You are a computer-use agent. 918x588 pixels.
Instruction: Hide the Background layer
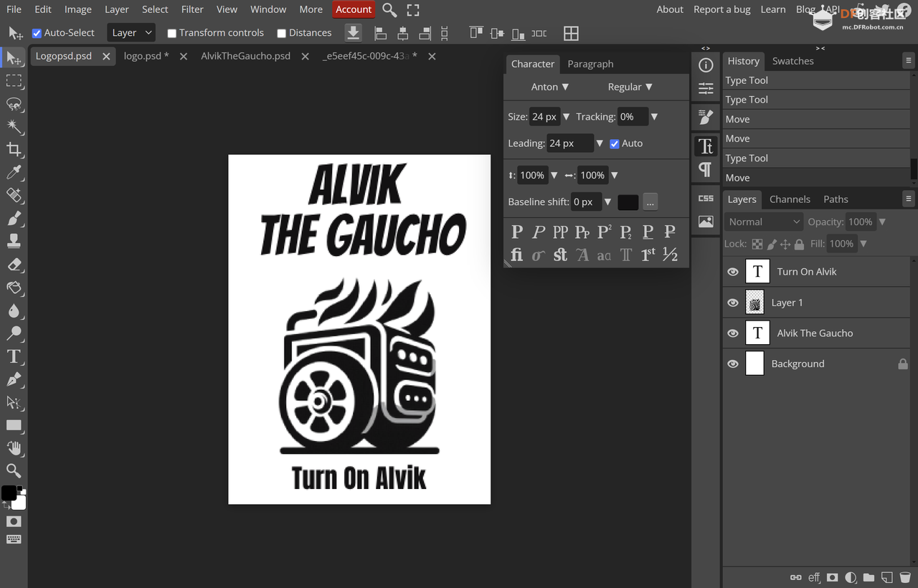pyautogui.click(x=733, y=364)
